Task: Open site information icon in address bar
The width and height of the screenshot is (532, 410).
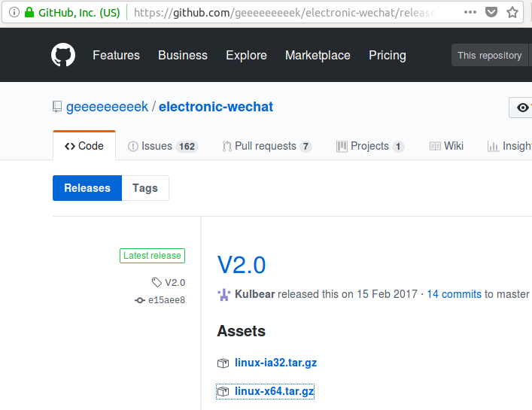Action: (x=14, y=13)
